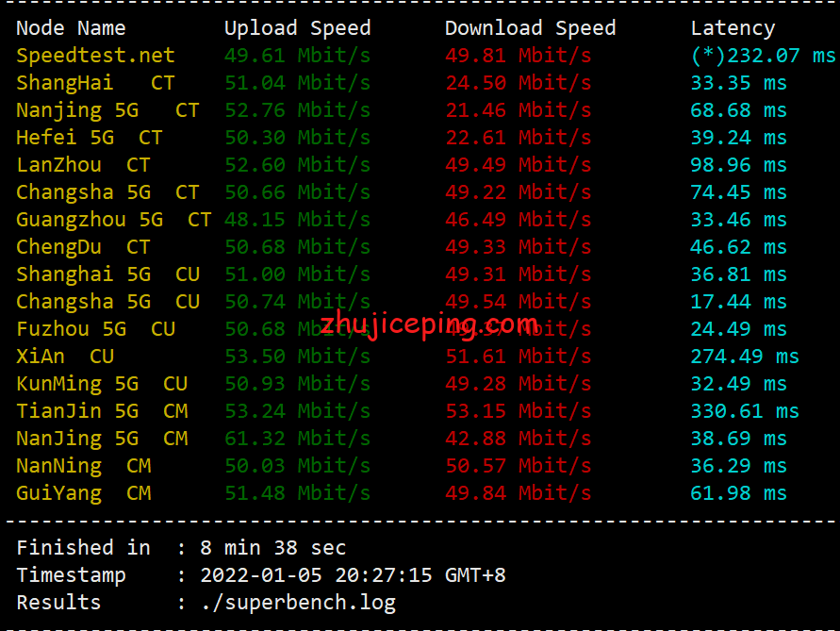This screenshot has width=840, height=631.
Task: Click ShangHai CT upload '51.04 Mbit/s'
Action: tap(297, 83)
